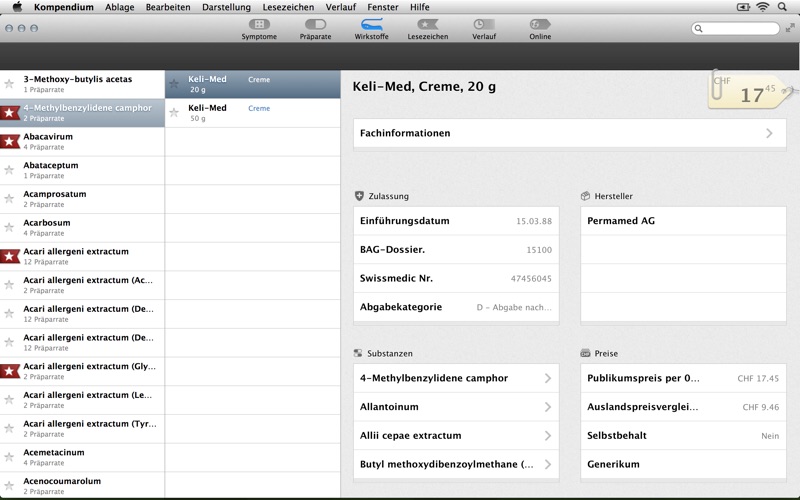800x500 pixels.
Task: Select substance Abataceptum in the list
Action: [x=82, y=170]
